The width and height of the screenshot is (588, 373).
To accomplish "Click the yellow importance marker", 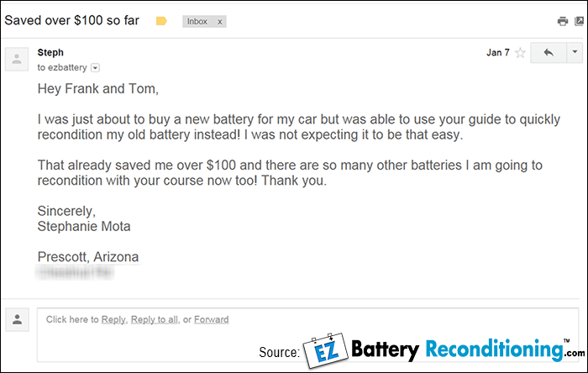I will (x=161, y=21).
